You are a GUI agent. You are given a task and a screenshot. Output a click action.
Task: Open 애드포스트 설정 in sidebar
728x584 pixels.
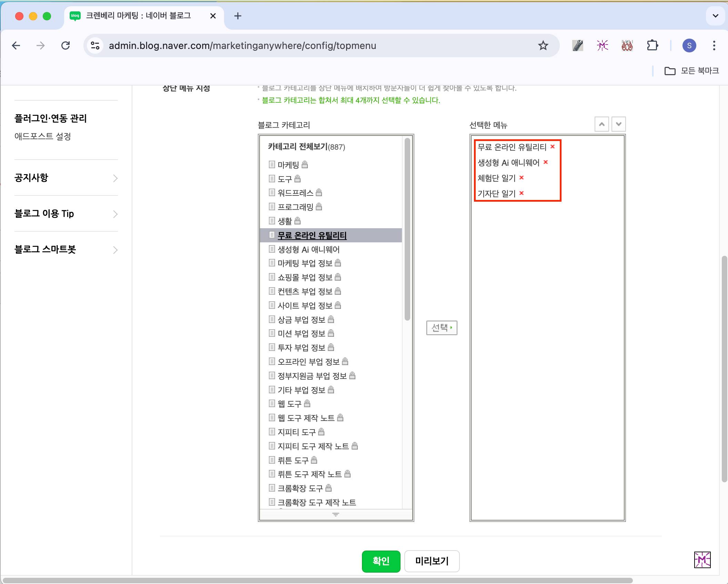[43, 137]
